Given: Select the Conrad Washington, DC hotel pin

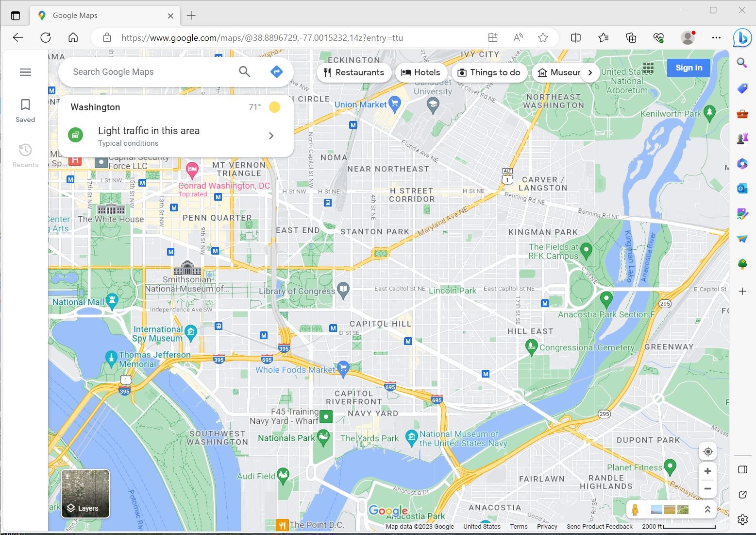Looking at the screenshot, I should [192, 170].
